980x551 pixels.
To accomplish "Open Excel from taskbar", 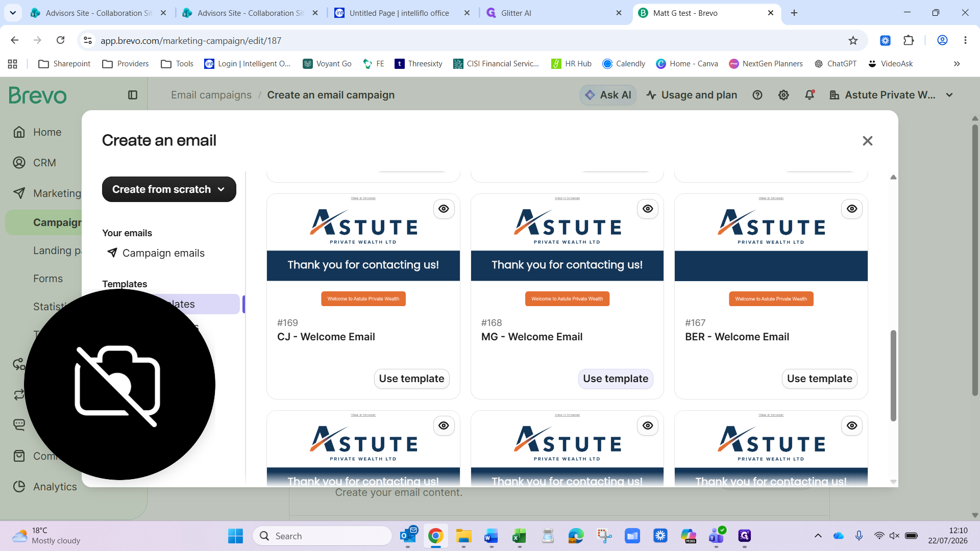I will tap(519, 536).
